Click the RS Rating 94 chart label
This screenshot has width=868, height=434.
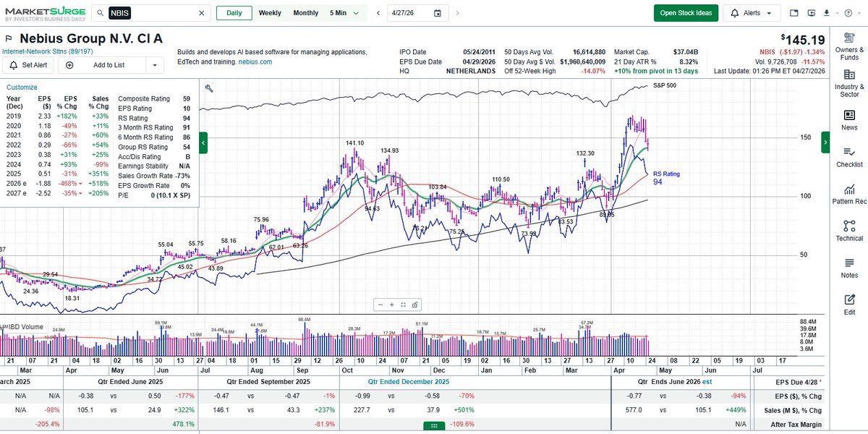(666, 178)
